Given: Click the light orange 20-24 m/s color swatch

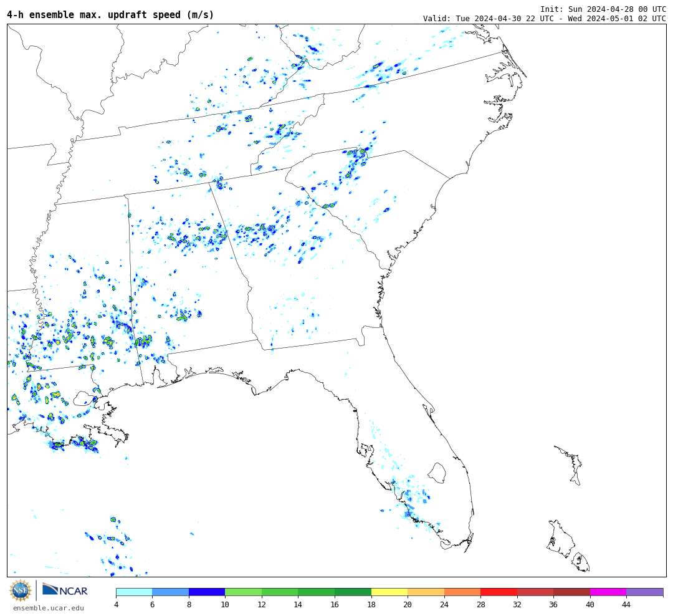Looking at the screenshot, I should [x=426, y=592].
